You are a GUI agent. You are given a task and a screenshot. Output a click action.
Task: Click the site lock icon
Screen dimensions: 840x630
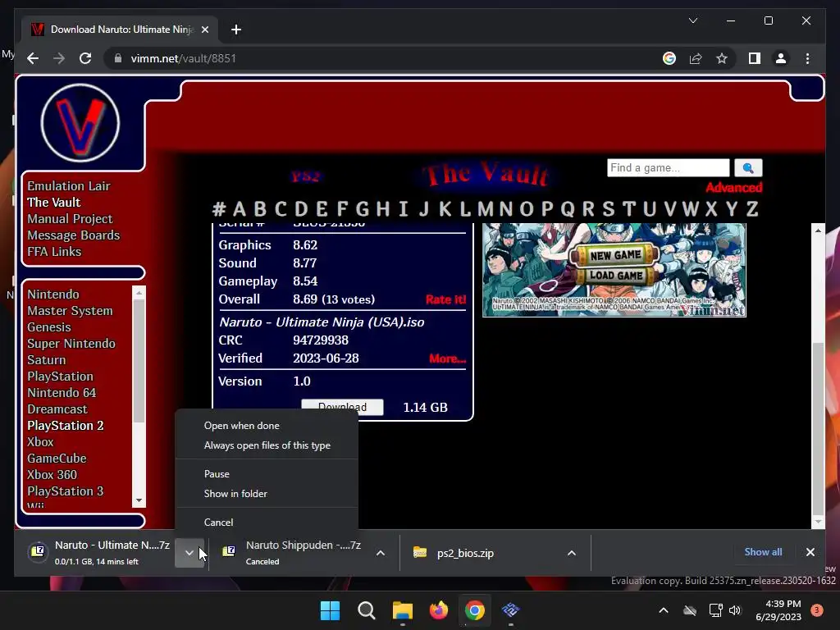point(118,58)
